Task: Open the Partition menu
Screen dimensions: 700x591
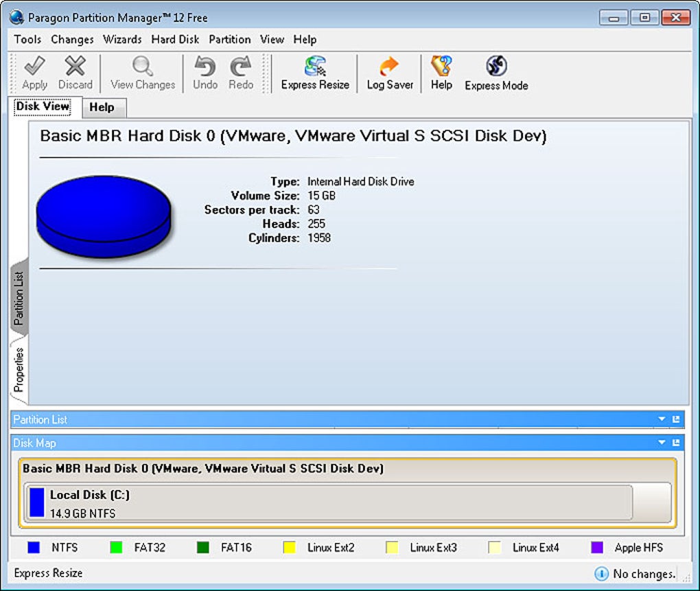Action: 230,39
